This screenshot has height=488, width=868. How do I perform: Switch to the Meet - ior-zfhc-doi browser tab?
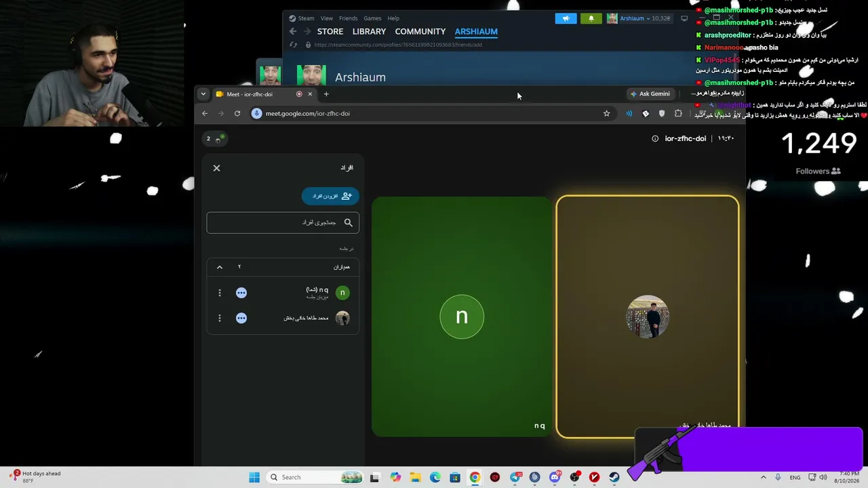(x=258, y=94)
